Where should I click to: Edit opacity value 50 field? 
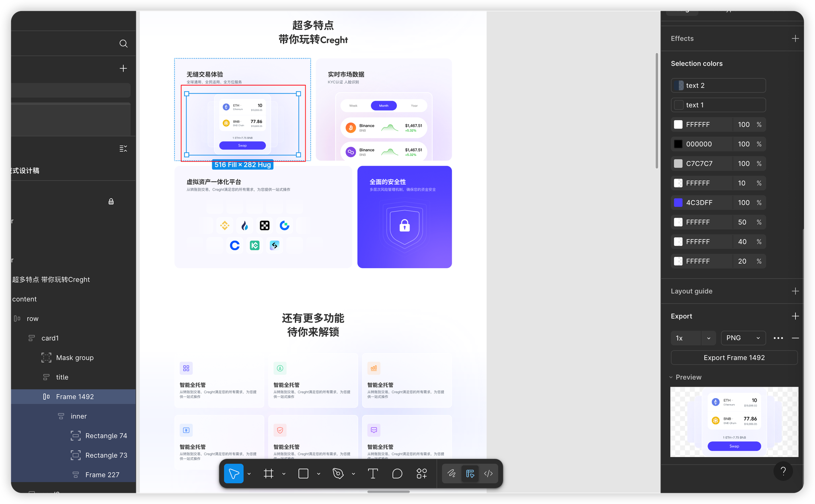[742, 222]
